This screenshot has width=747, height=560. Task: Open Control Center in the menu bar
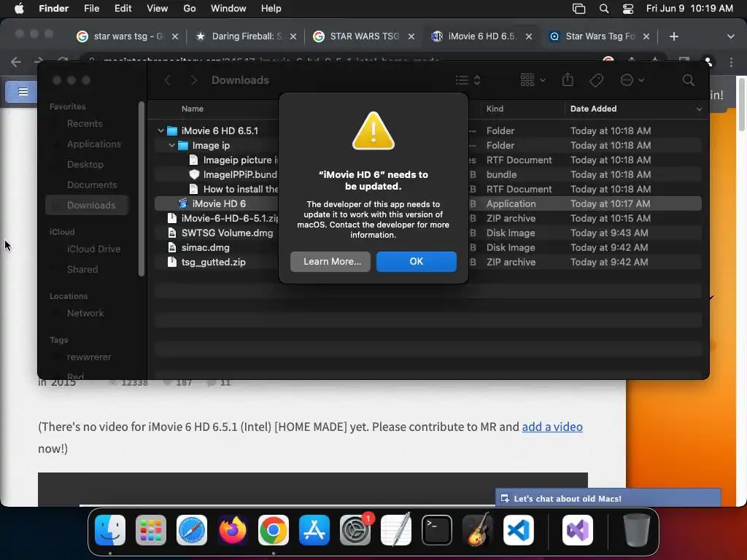coord(628,9)
